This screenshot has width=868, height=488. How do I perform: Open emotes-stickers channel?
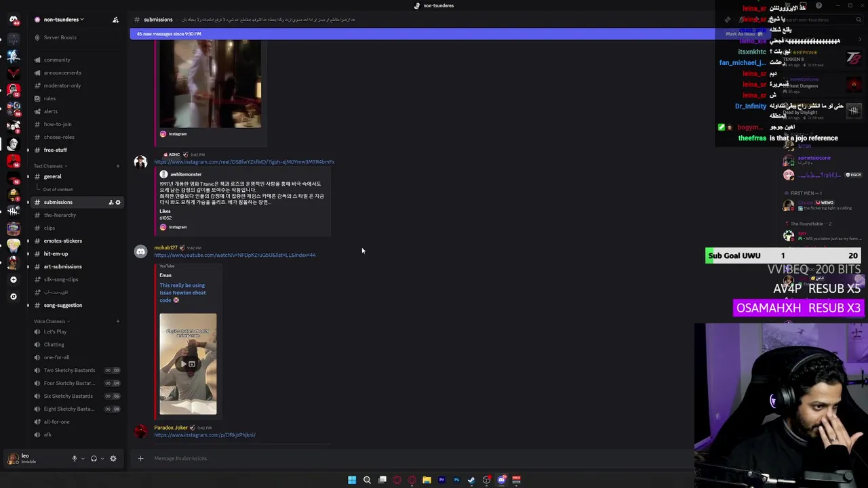point(63,241)
